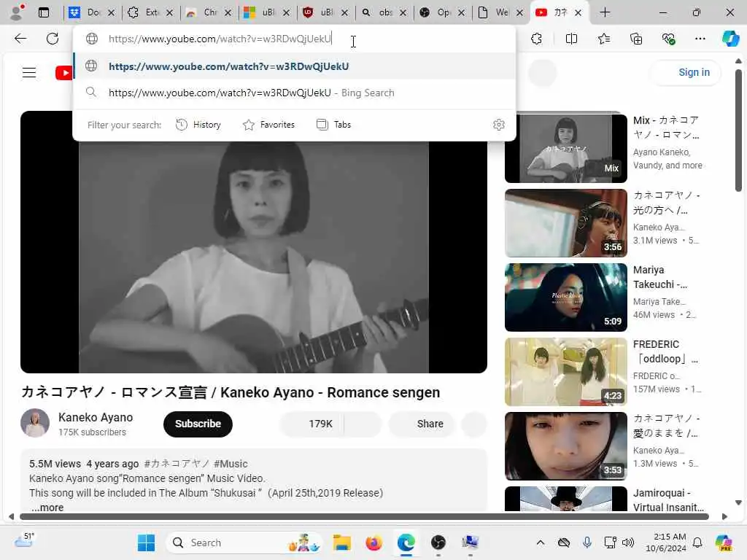Open the Favorites star-list icon in the toolbar
747x560 pixels.
(603, 39)
